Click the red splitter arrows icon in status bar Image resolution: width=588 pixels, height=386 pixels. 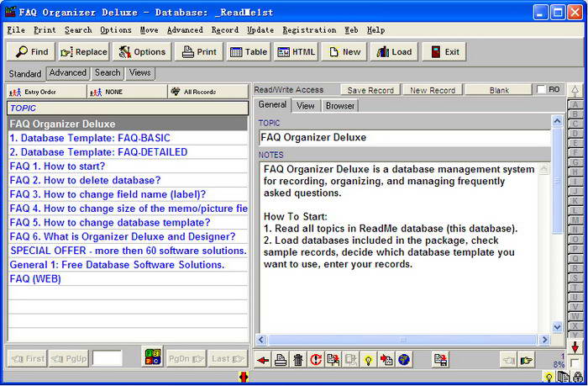[x=244, y=377]
